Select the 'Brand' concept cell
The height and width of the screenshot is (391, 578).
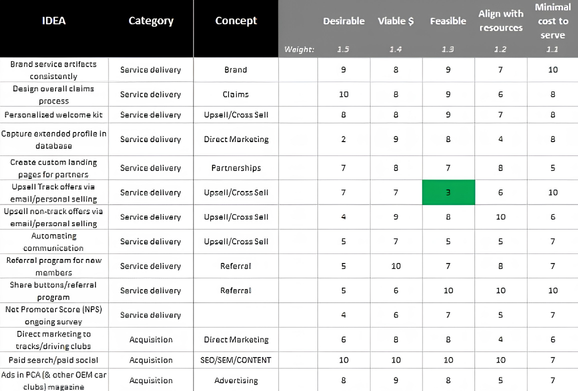point(236,70)
